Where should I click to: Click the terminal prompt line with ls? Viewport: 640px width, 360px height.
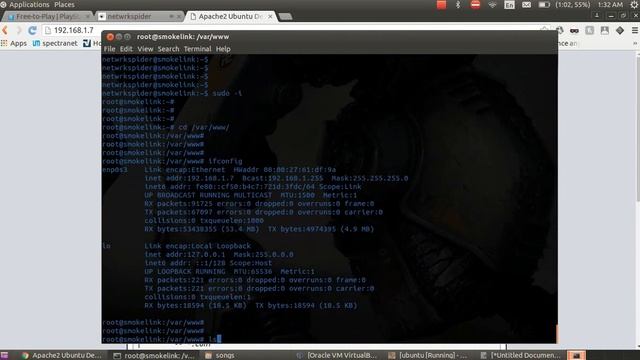[x=162, y=339]
